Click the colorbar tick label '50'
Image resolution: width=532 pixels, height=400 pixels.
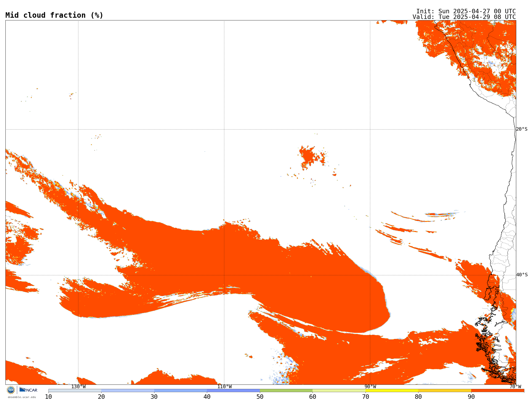[x=260, y=397]
